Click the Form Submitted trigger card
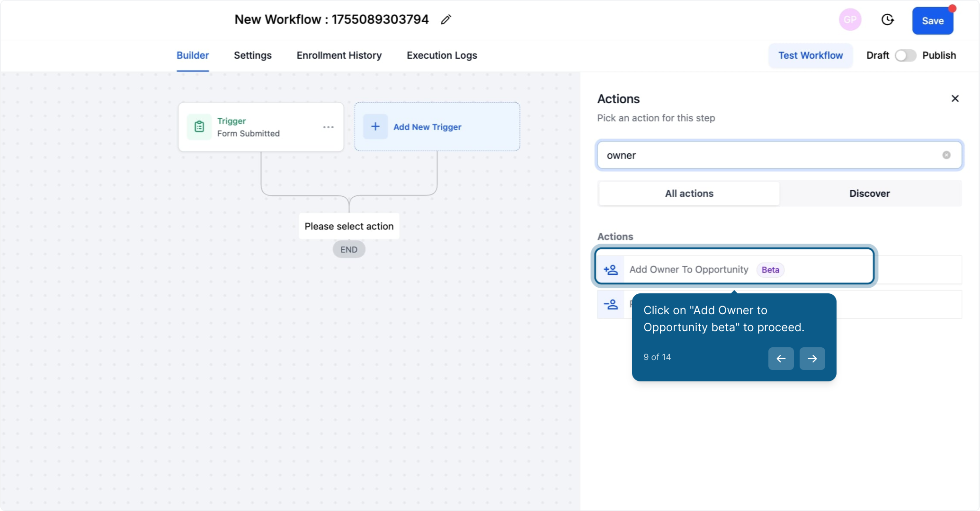This screenshot has height=511, width=980. coord(261,127)
